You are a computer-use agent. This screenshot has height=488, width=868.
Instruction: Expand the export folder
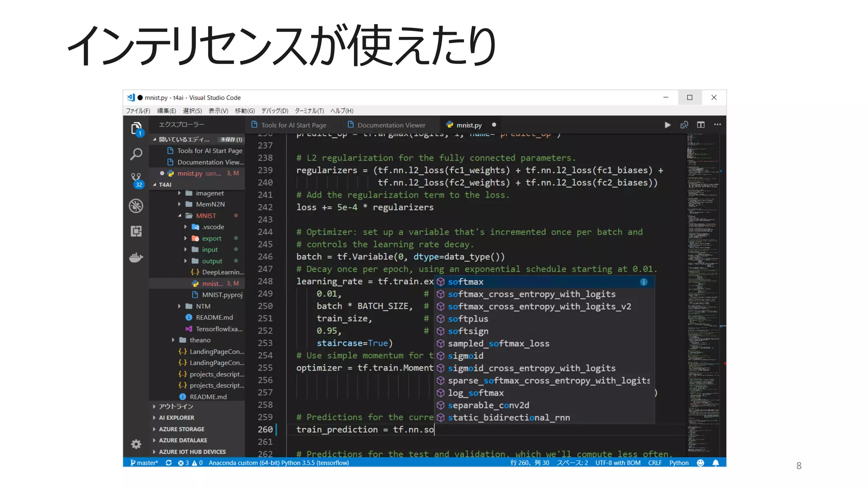click(185, 238)
